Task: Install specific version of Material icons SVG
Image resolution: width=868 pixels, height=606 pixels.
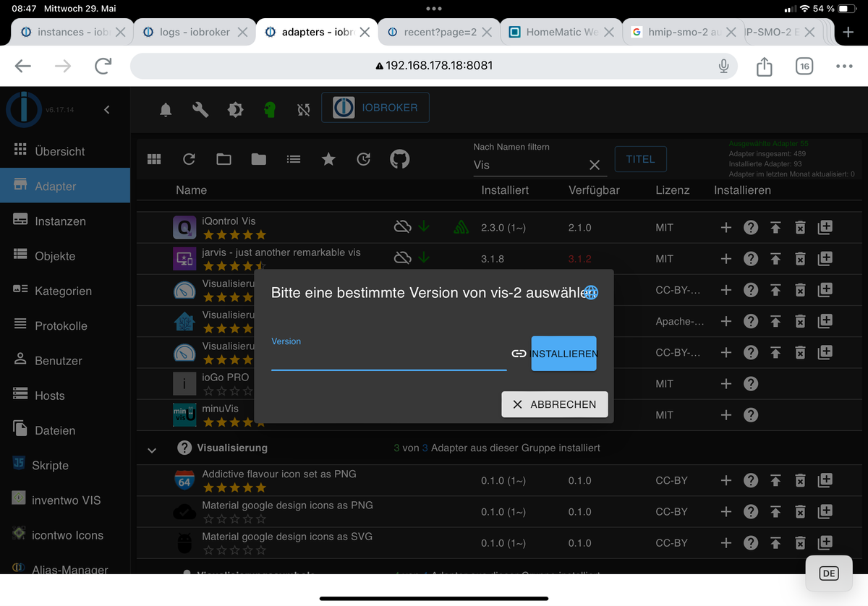Action: [825, 542]
